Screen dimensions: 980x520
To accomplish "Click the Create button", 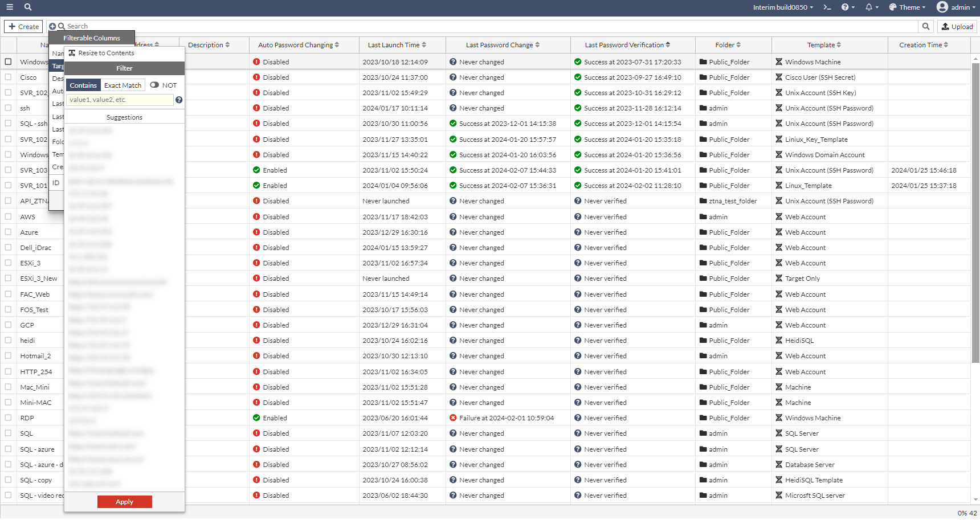I will point(23,26).
